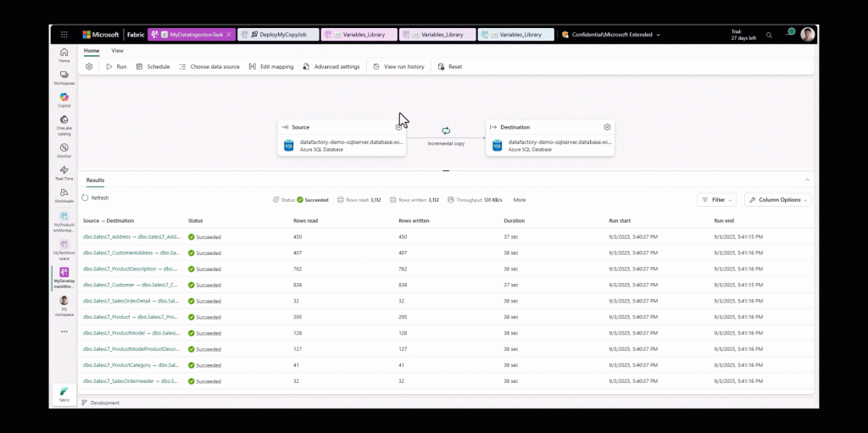Switch to the DeployMyCopyJob tab

pyautogui.click(x=278, y=35)
